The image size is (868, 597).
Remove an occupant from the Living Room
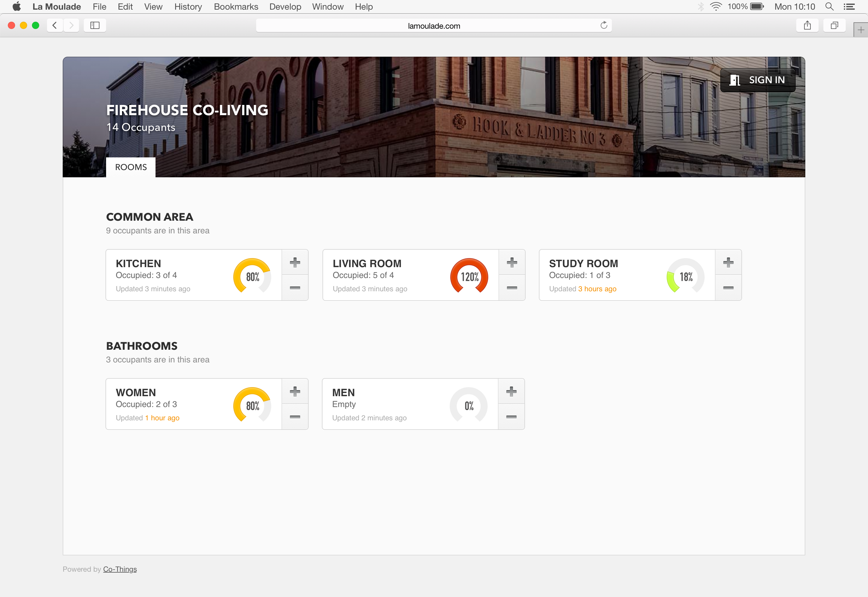click(512, 288)
